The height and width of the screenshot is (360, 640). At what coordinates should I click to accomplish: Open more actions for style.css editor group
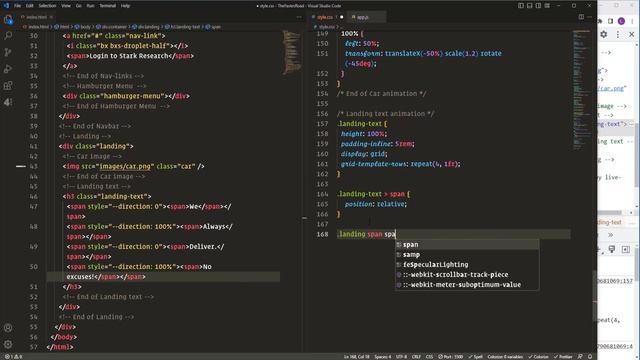click(590, 17)
